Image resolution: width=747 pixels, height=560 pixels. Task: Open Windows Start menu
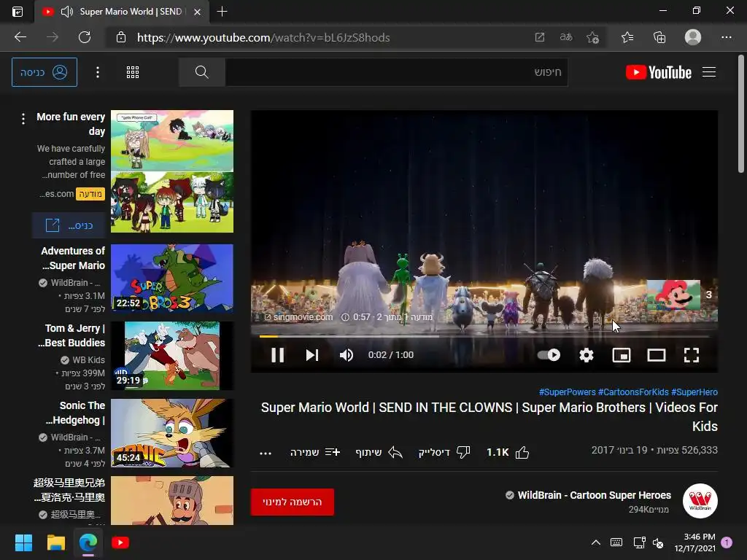point(23,542)
